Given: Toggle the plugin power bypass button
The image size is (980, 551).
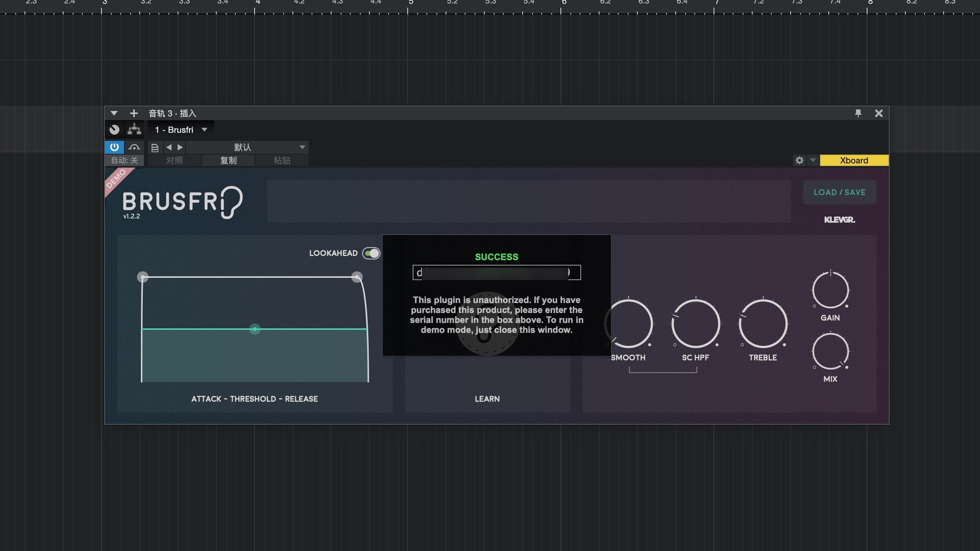Looking at the screenshot, I should 114,147.
